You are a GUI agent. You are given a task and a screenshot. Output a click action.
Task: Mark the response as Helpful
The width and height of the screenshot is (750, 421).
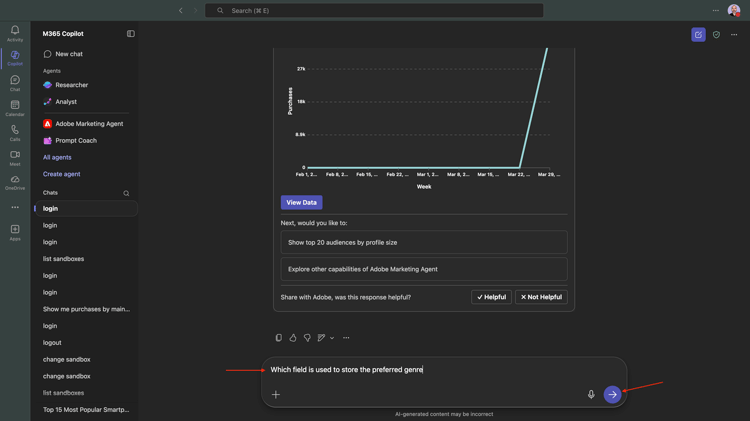coord(491,297)
